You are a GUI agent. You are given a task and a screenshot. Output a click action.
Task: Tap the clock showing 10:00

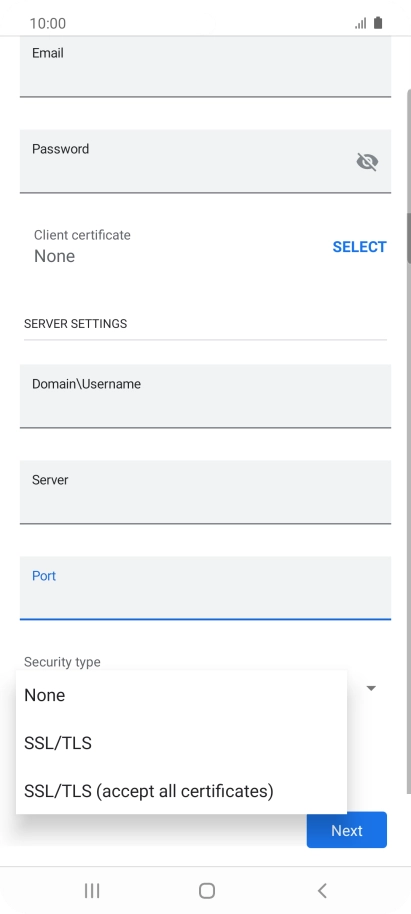tap(48, 23)
